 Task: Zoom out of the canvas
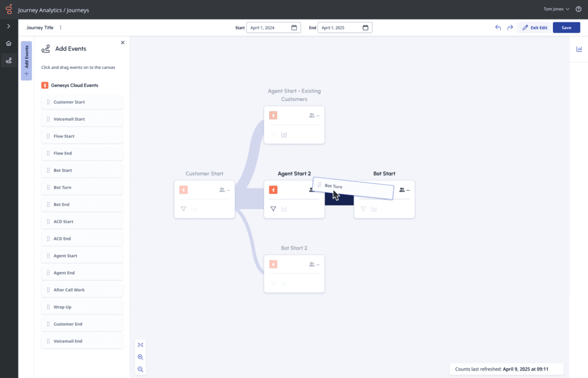[x=141, y=369]
